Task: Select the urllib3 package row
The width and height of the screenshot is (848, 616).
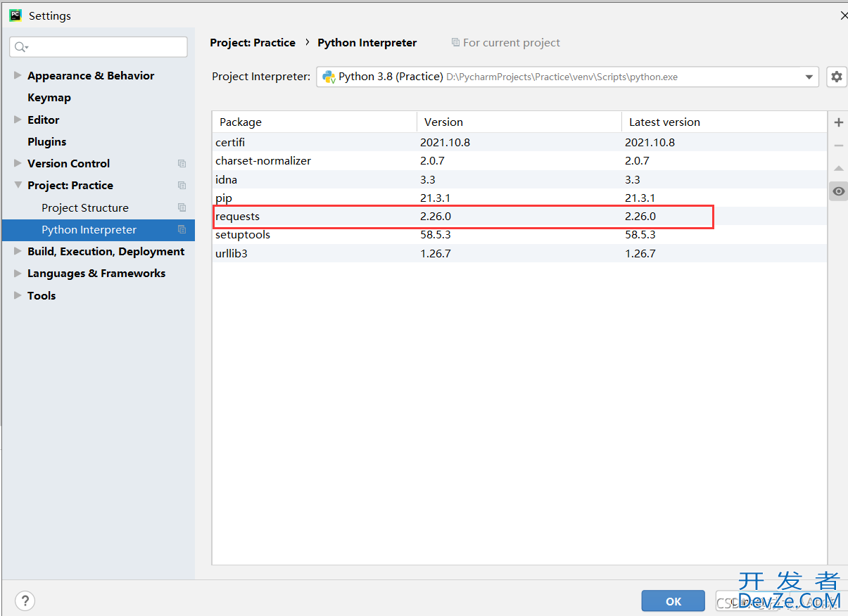Action: click(x=519, y=253)
